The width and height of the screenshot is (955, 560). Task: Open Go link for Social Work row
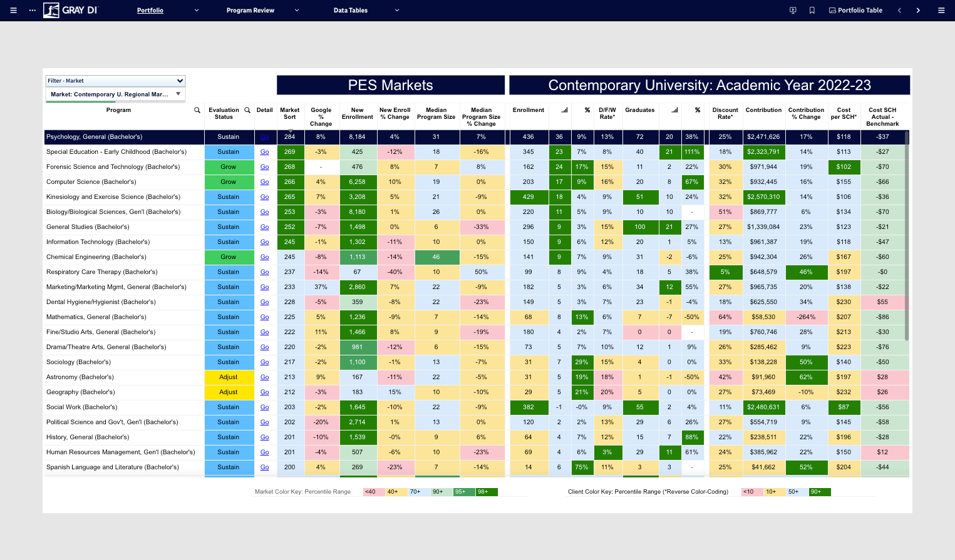coord(265,407)
